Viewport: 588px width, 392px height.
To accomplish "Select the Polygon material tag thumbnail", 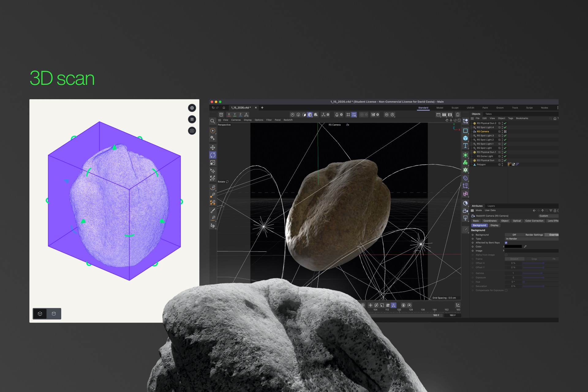I will tap(510, 164).
